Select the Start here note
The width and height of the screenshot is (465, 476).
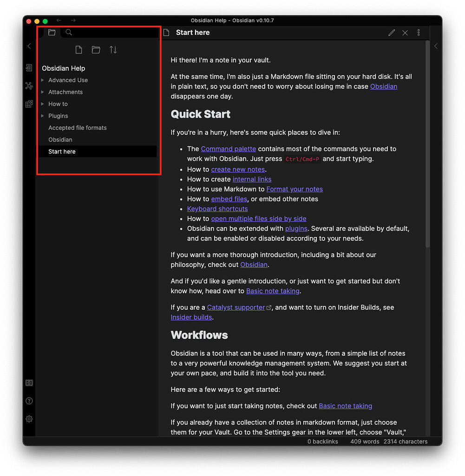[x=62, y=151]
